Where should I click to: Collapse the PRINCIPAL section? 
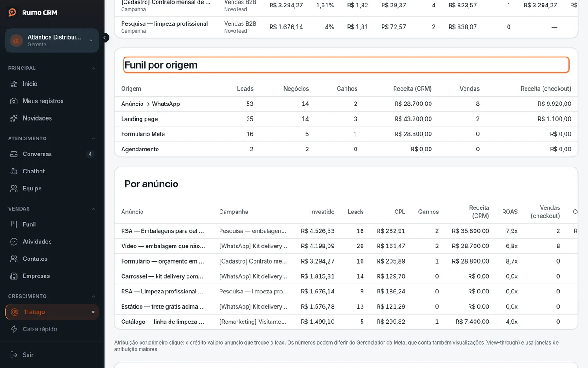point(94,68)
